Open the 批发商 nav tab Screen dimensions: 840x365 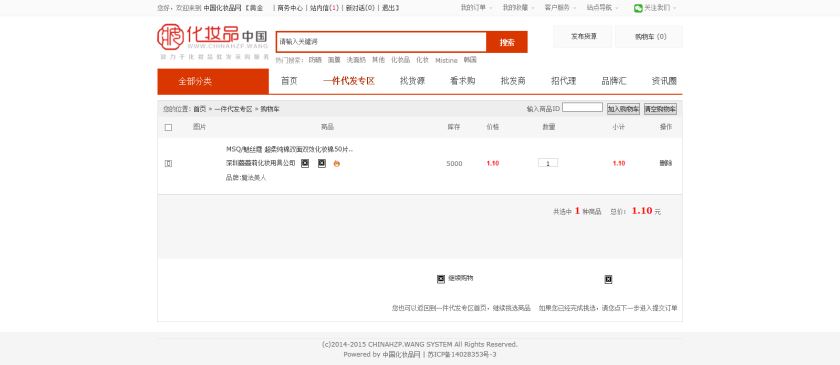point(513,81)
